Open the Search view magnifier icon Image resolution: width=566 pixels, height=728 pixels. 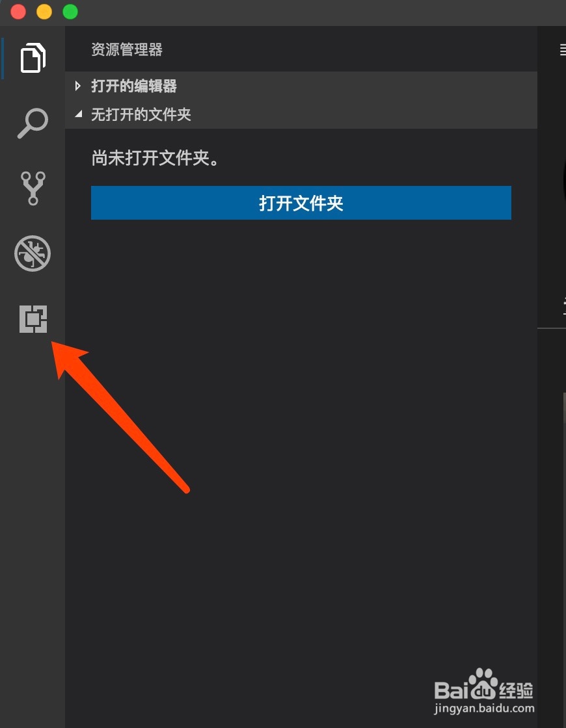tap(33, 123)
